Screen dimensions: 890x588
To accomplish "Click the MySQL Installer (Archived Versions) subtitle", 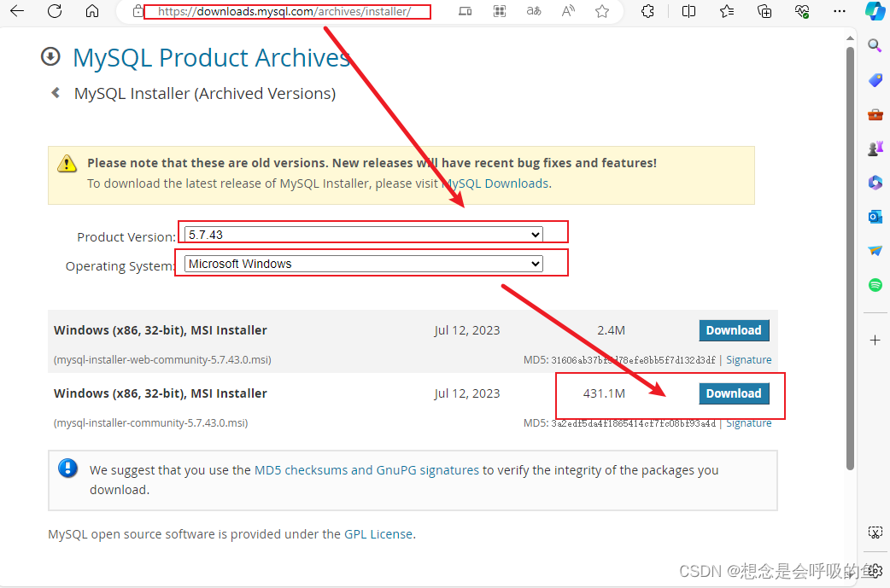I will pyautogui.click(x=205, y=94).
